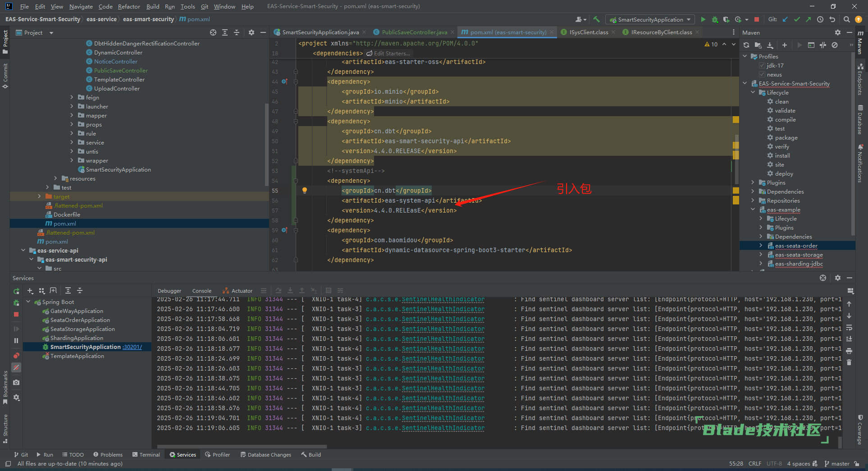Open Search Everywhere magnifier icon
Viewport: 868px width, 471px height.
click(847, 19)
